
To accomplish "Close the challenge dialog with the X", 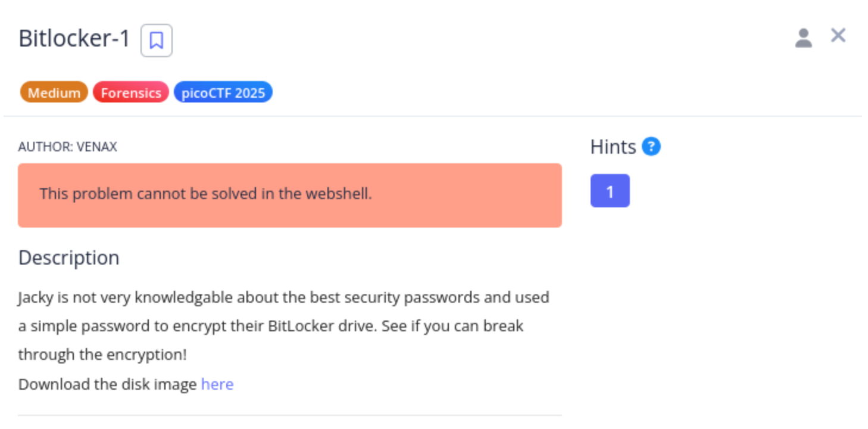I will [838, 36].
